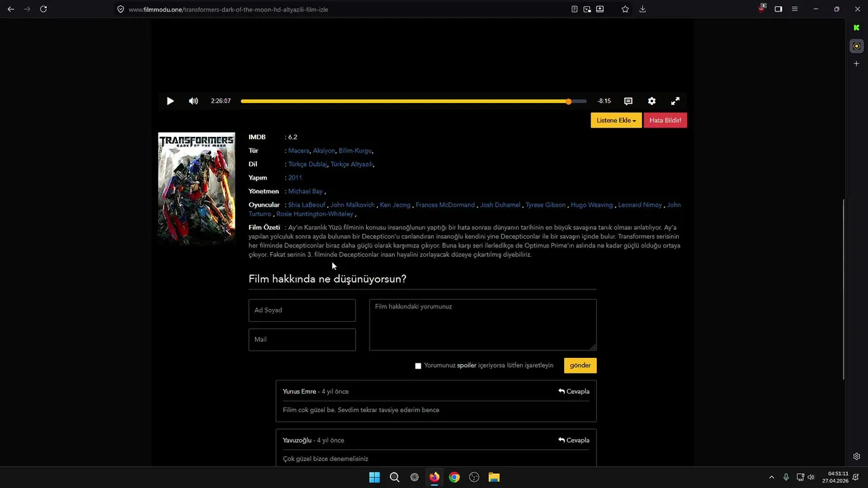Add new sidebar tool with plus
Screen dimensions: 868x488
coord(856,64)
